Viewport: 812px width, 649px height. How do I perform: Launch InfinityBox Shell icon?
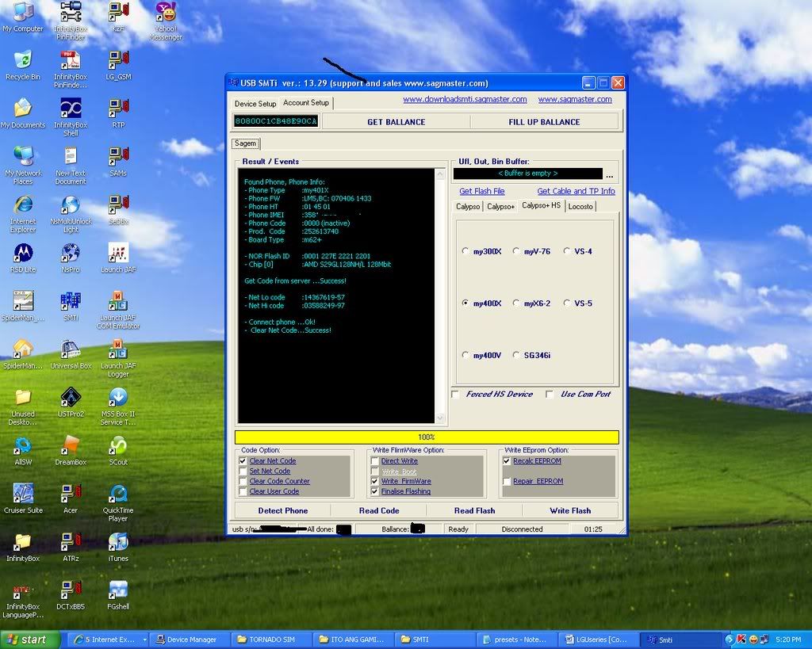[x=71, y=117]
